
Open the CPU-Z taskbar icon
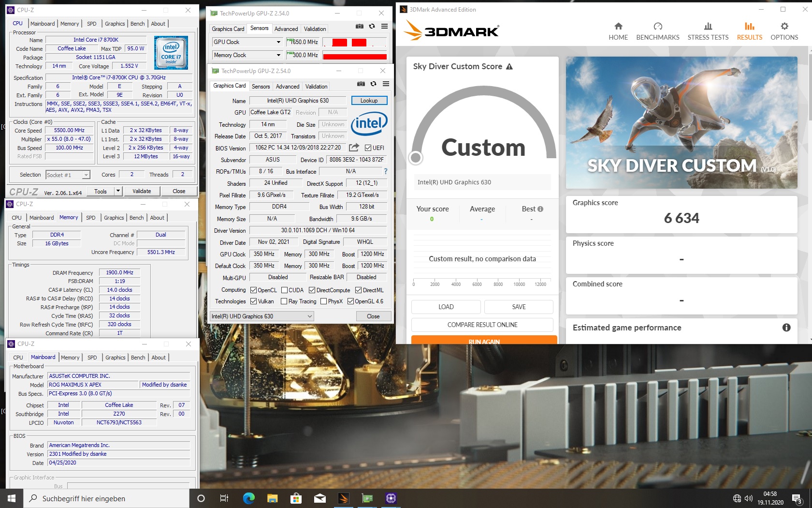tap(391, 498)
